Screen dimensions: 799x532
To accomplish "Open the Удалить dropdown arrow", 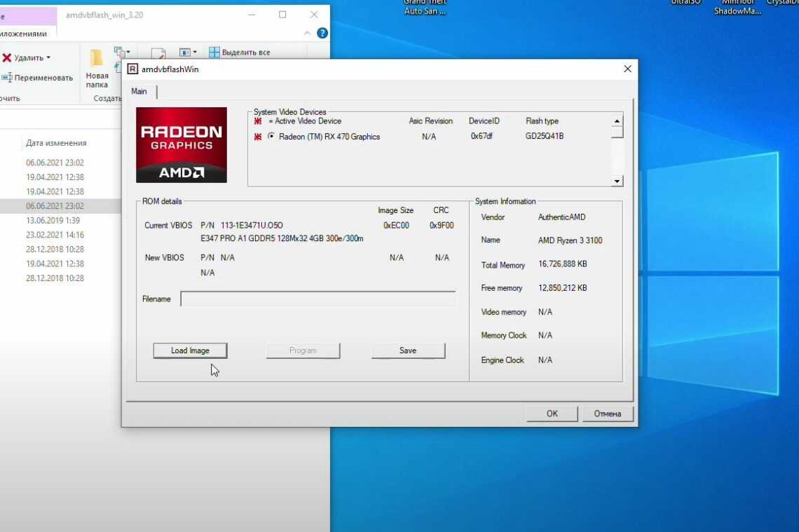I will [x=48, y=57].
